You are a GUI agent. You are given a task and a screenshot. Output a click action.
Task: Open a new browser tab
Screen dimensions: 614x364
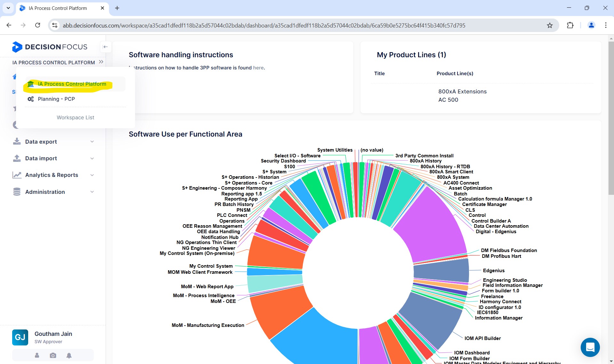[x=117, y=8]
